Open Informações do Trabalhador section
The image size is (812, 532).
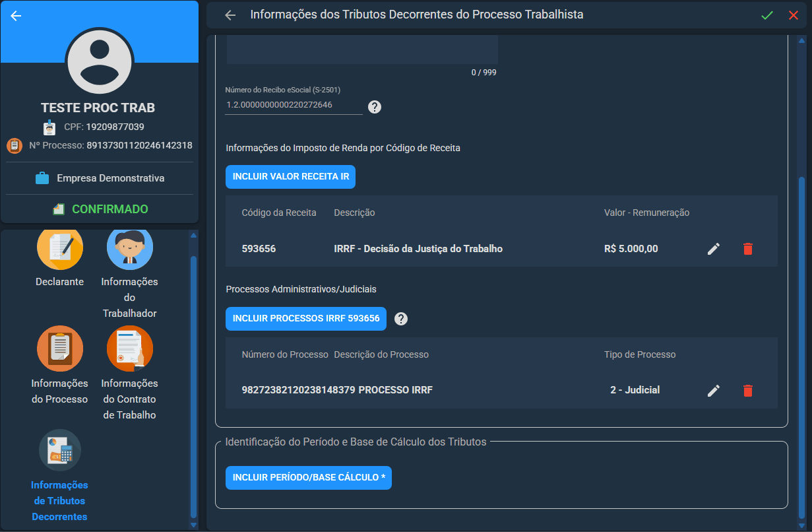click(129, 274)
